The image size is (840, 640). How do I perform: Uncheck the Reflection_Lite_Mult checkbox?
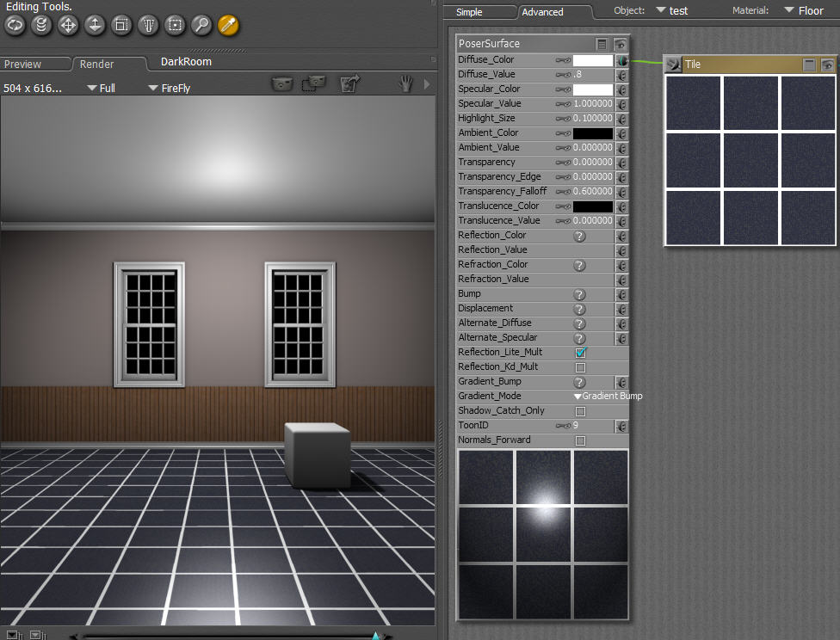point(580,353)
